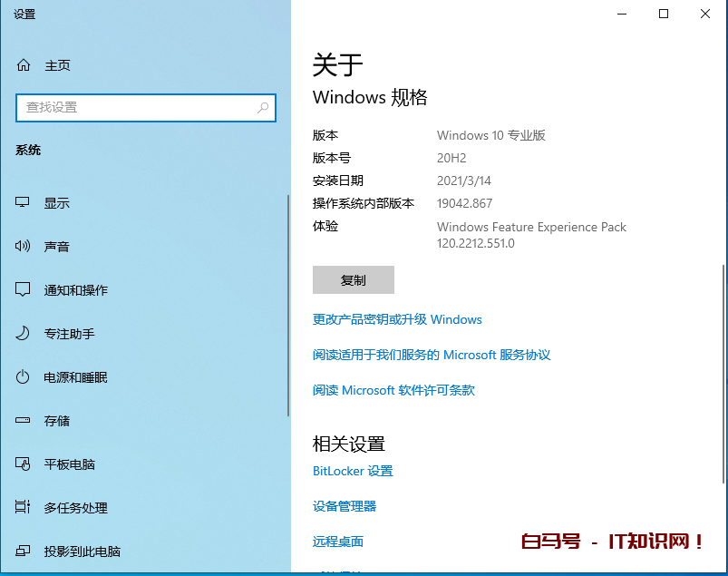Open 阅读适用于我们服务的 Microsoft 服务协议 link
This screenshot has width=728, height=576.
click(x=432, y=355)
